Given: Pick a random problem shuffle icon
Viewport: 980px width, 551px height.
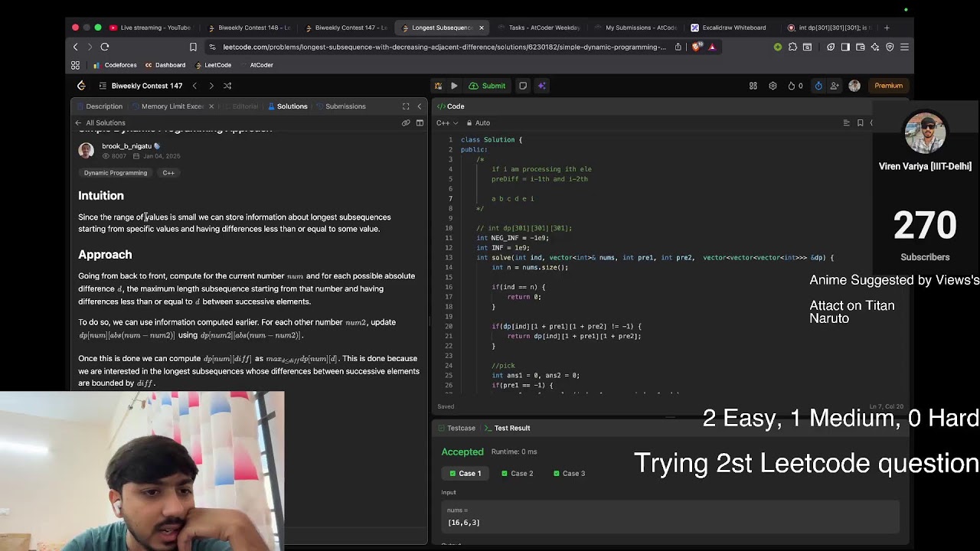Looking at the screenshot, I should coord(227,86).
